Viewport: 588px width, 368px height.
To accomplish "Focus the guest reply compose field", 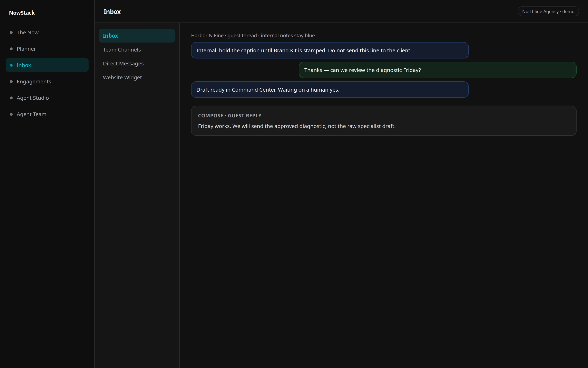I will pos(384,121).
